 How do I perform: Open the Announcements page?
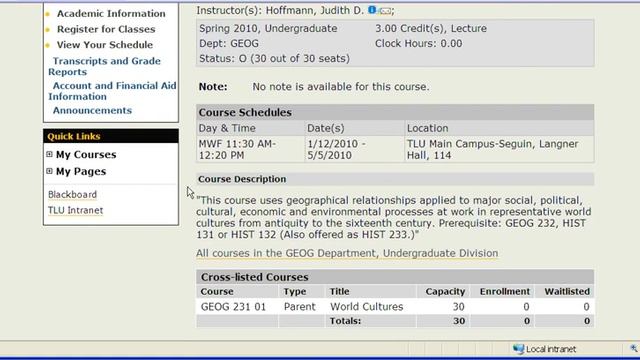(92, 111)
